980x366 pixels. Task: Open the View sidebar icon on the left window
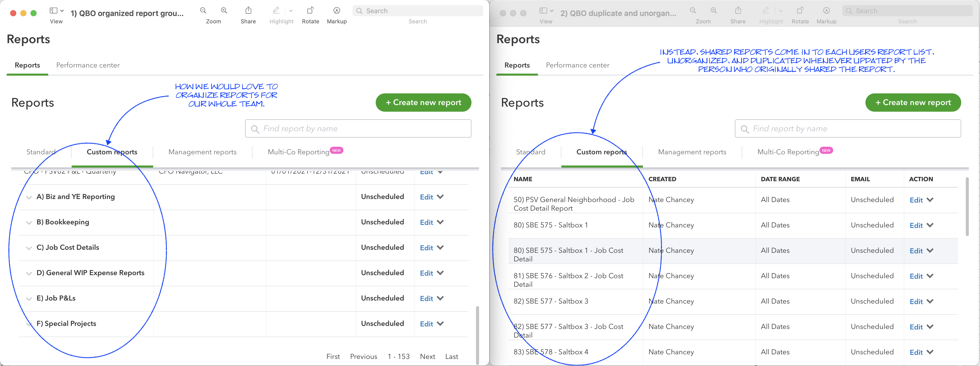[x=54, y=10]
